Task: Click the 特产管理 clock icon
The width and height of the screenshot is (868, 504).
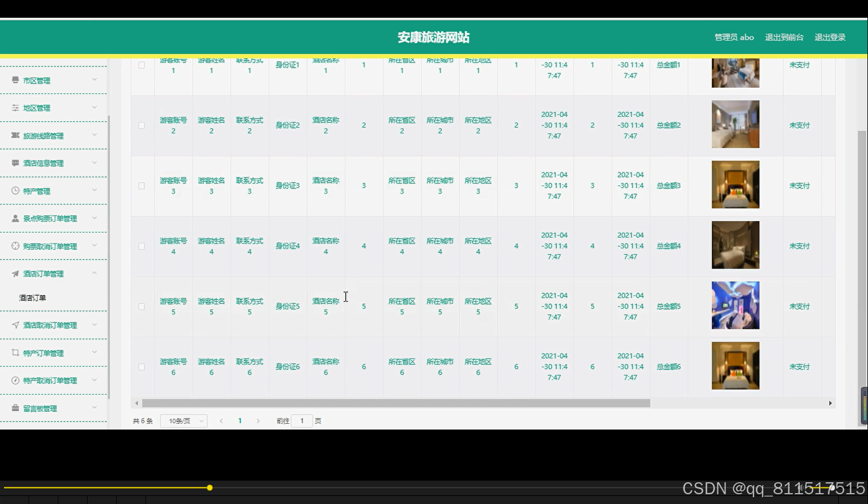Action: [15, 191]
